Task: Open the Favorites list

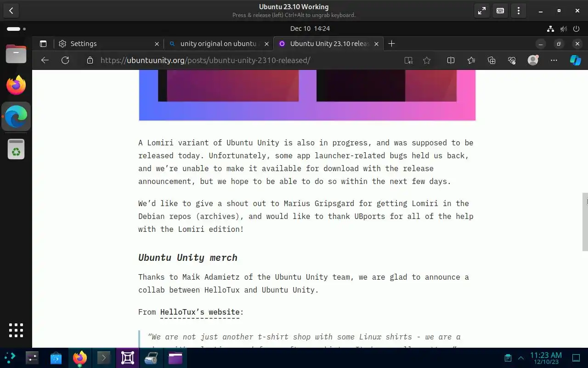Action: coord(471,60)
